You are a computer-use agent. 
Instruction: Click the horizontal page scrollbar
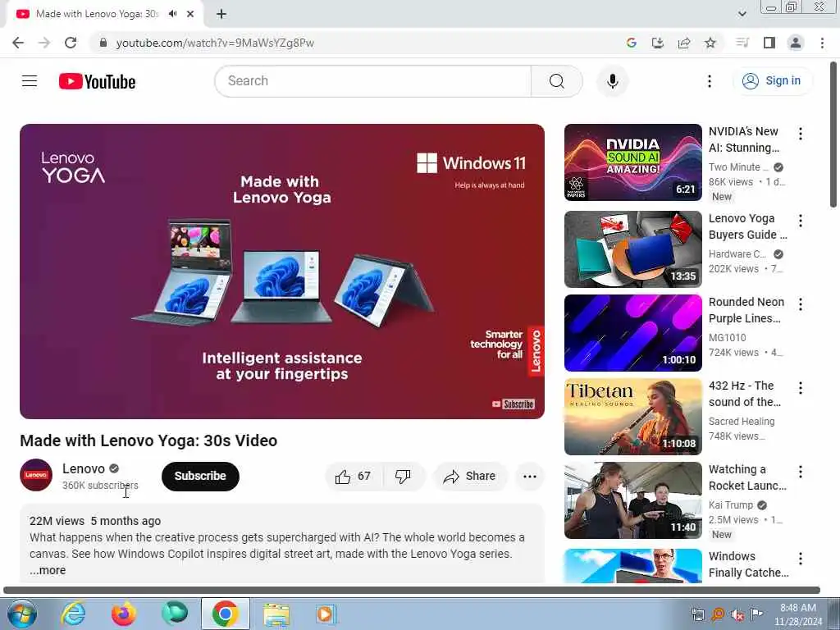[x=412, y=590]
